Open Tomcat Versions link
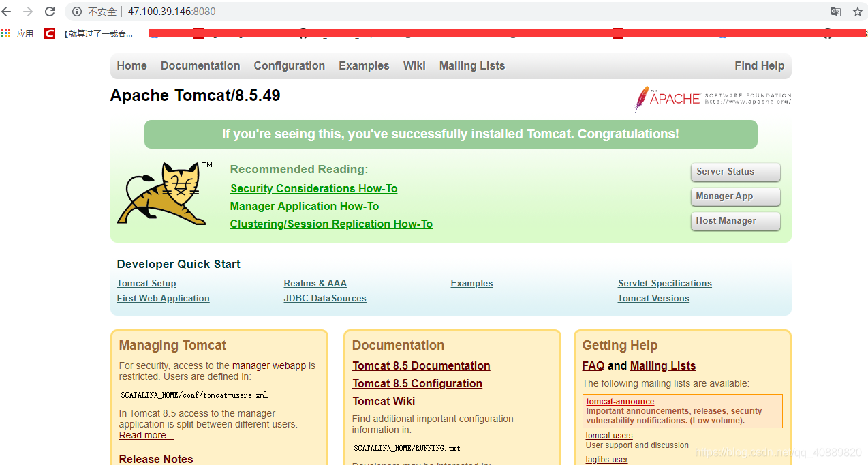This screenshot has width=868, height=465. [x=653, y=298]
